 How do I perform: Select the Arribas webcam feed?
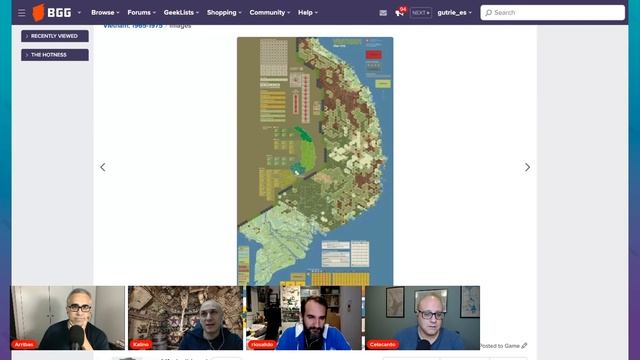tap(68, 318)
